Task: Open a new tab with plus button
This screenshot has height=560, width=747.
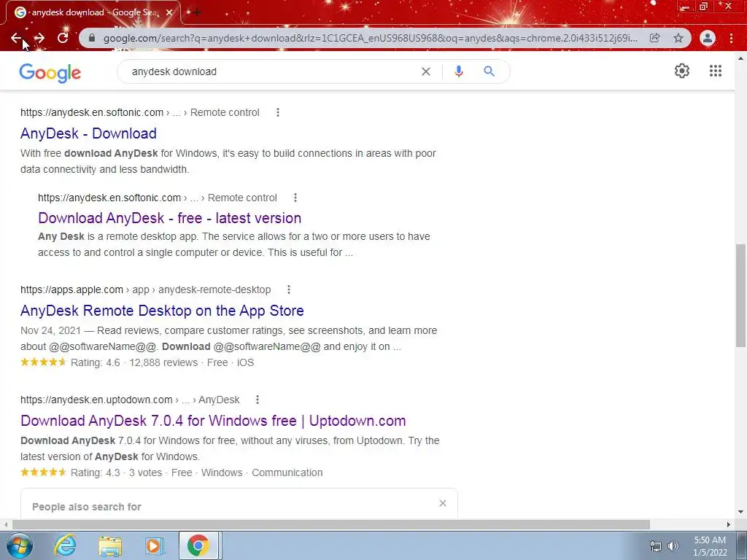Action: 196,12
